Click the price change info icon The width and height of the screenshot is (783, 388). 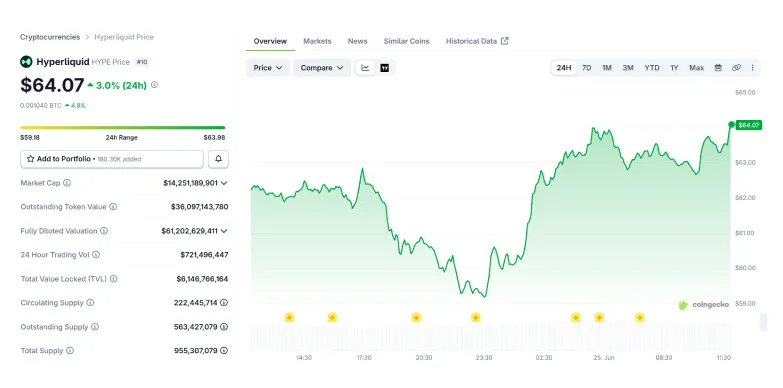(154, 85)
